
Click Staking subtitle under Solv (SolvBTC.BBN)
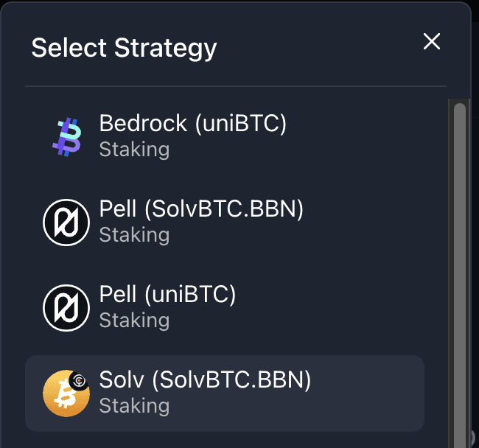[134, 406]
